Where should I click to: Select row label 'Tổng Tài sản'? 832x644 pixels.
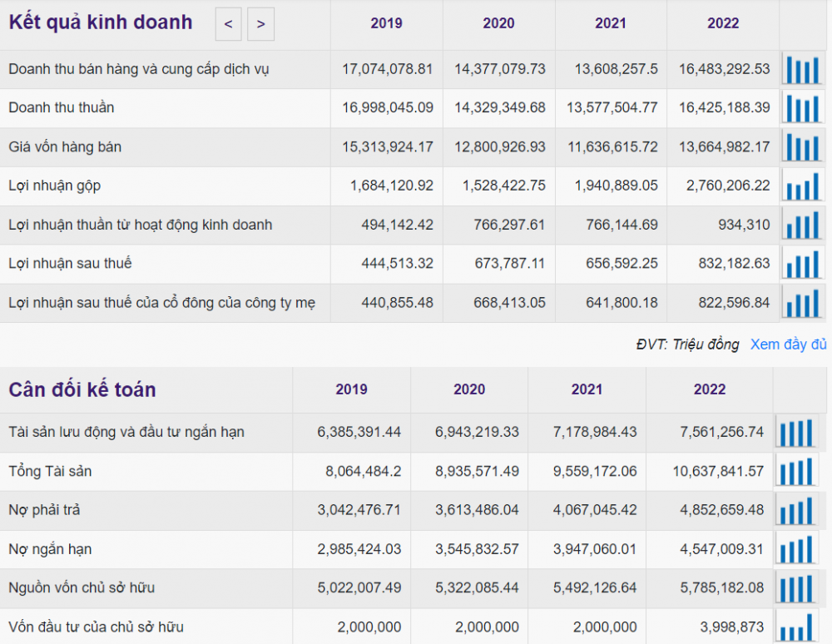coord(51,471)
